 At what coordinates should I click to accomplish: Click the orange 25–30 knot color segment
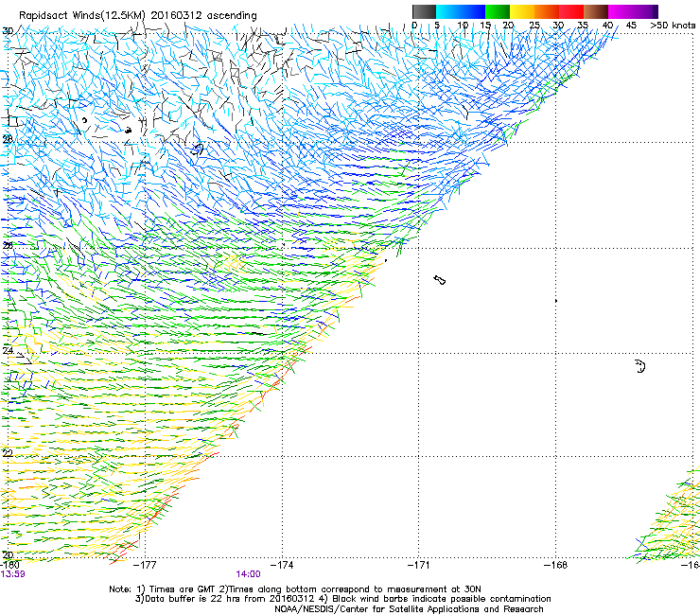pos(547,11)
